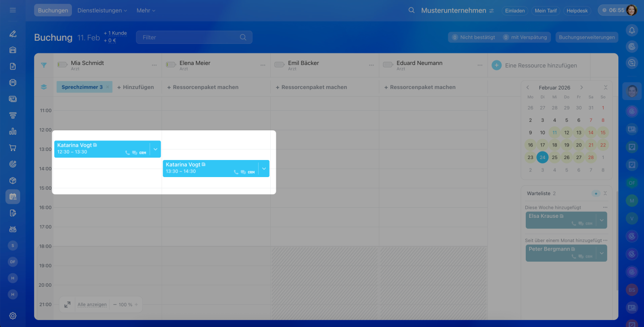Go to previous month in calendar
Image resolution: width=644 pixels, height=327 pixels.
point(528,88)
